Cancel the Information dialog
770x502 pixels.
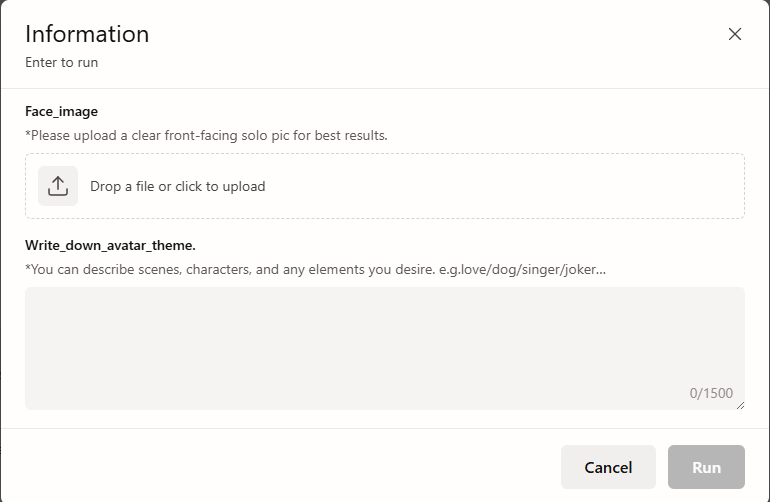[608, 467]
